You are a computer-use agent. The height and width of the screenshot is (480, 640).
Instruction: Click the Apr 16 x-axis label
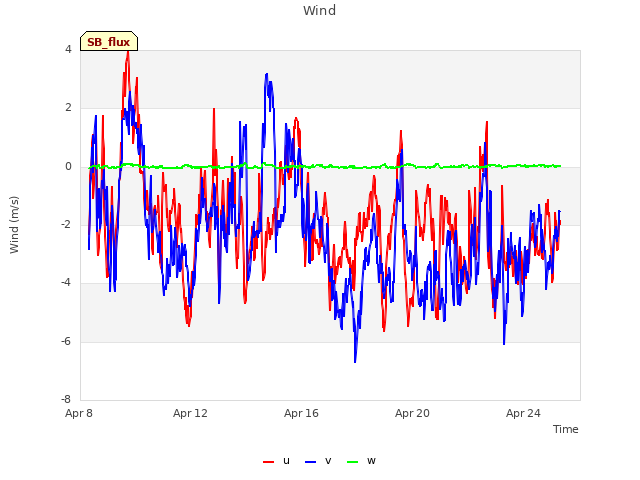tap(301, 413)
